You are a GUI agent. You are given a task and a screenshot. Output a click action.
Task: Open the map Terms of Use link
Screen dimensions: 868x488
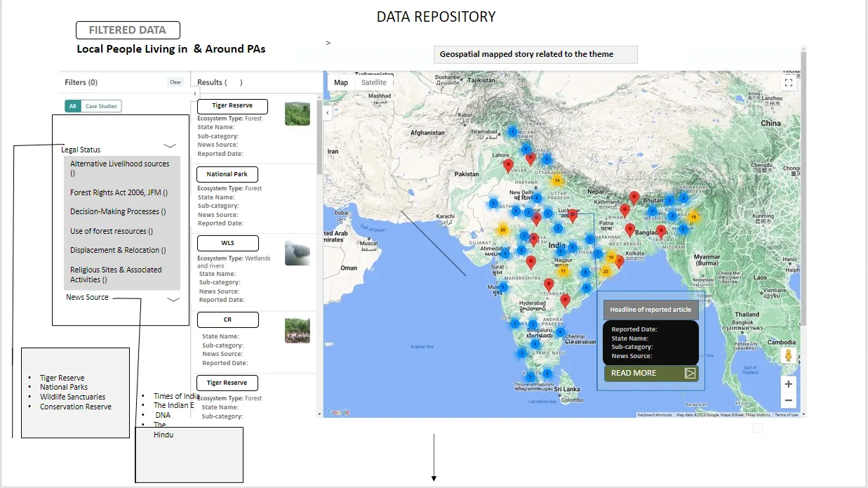pos(786,415)
